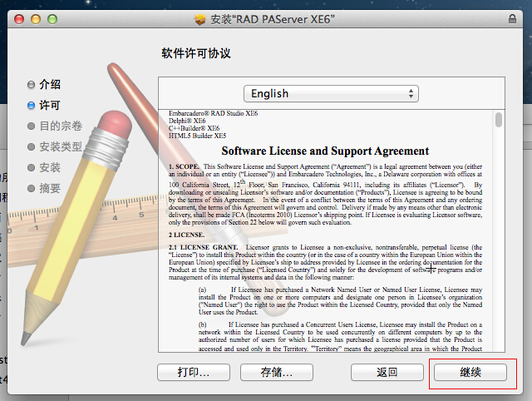This screenshot has width=532, height=401.
Task: Select the 摘要 step in sidebar
Action: 44,188
